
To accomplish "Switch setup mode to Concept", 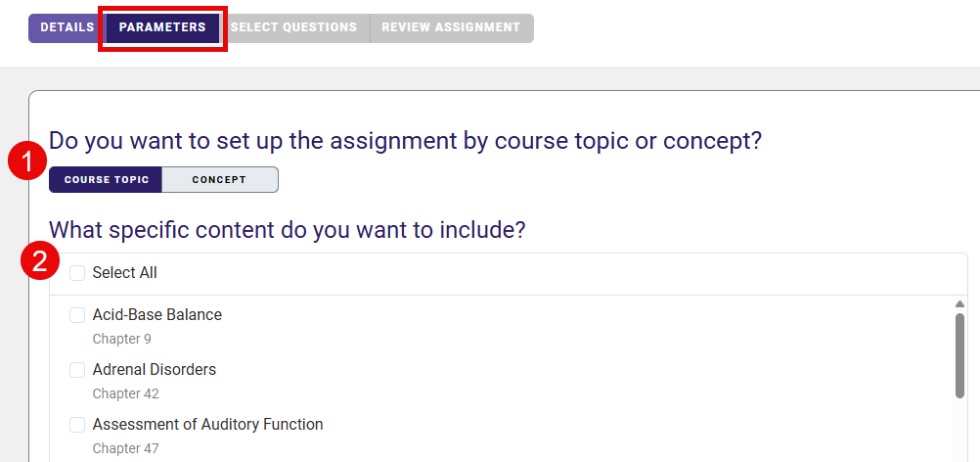I will pos(219,180).
